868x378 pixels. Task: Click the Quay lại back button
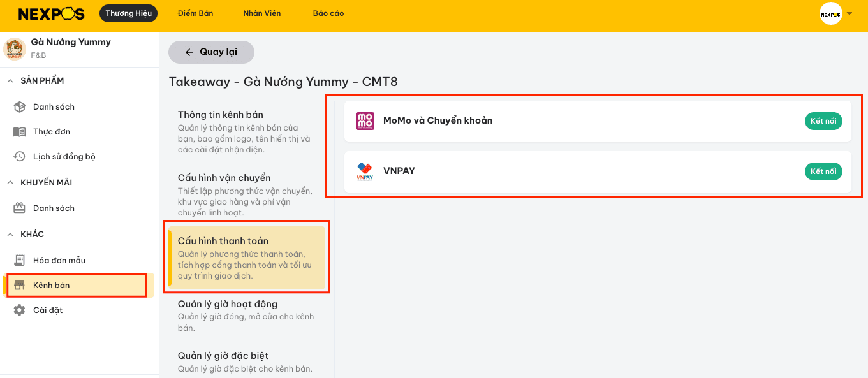[x=211, y=52]
